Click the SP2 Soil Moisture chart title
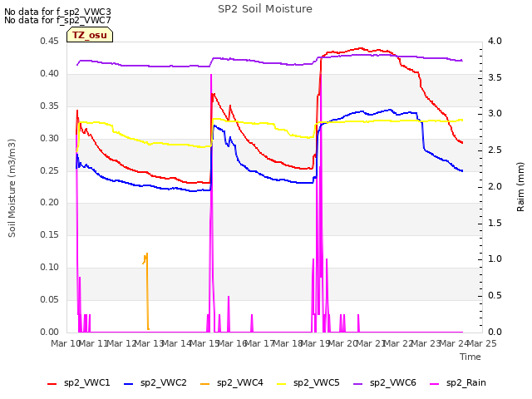The image size is (532, 399). pyautogui.click(x=265, y=9)
